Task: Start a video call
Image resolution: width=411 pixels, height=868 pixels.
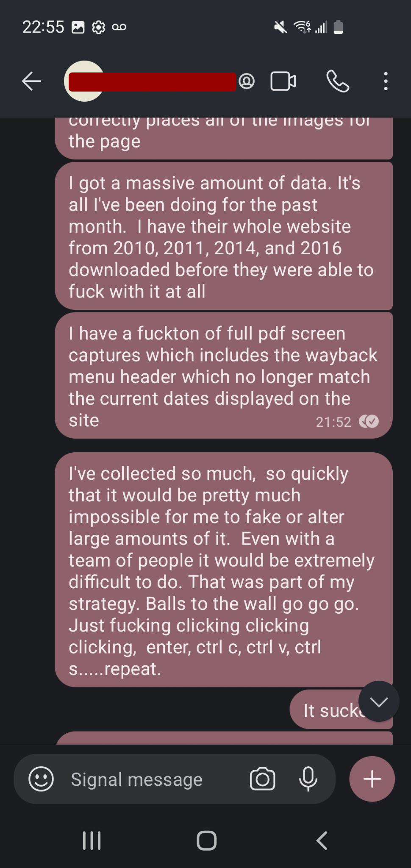Action: click(283, 81)
